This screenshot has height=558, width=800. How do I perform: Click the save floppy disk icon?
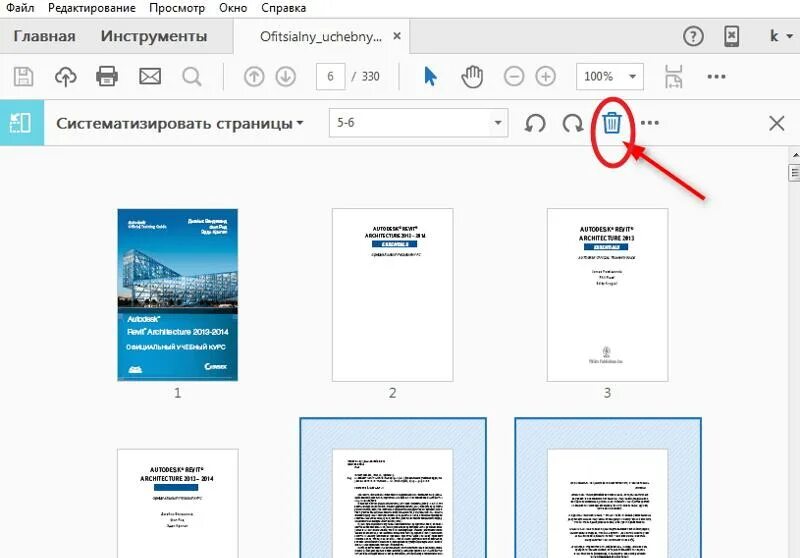23,77
